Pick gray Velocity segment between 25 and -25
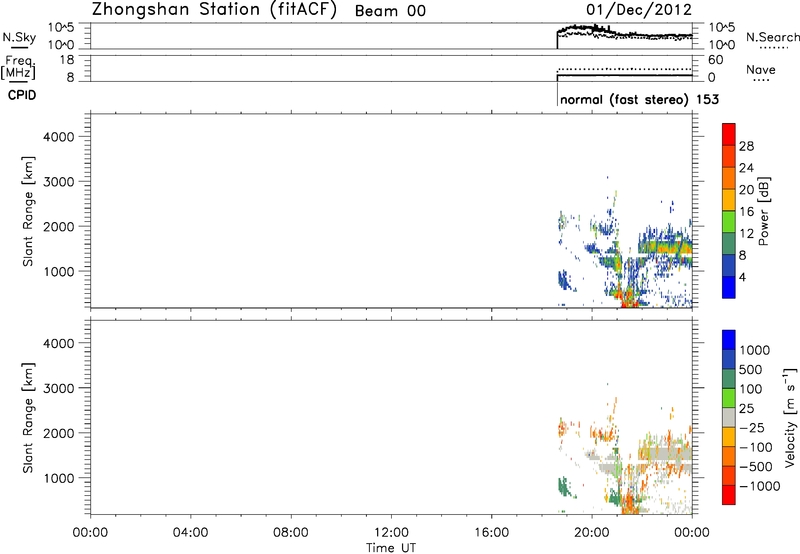This screenshot has width=800, height=554. click(x=729, y=417)
